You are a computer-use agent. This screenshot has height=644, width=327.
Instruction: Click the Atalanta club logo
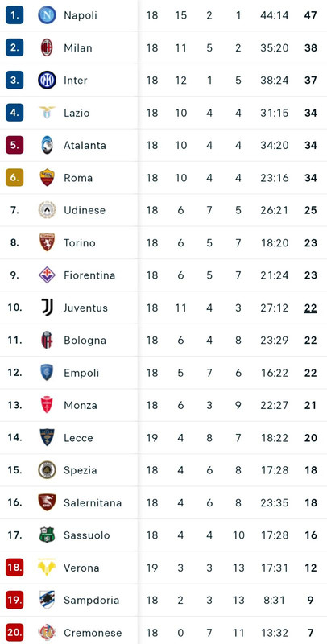47,145
